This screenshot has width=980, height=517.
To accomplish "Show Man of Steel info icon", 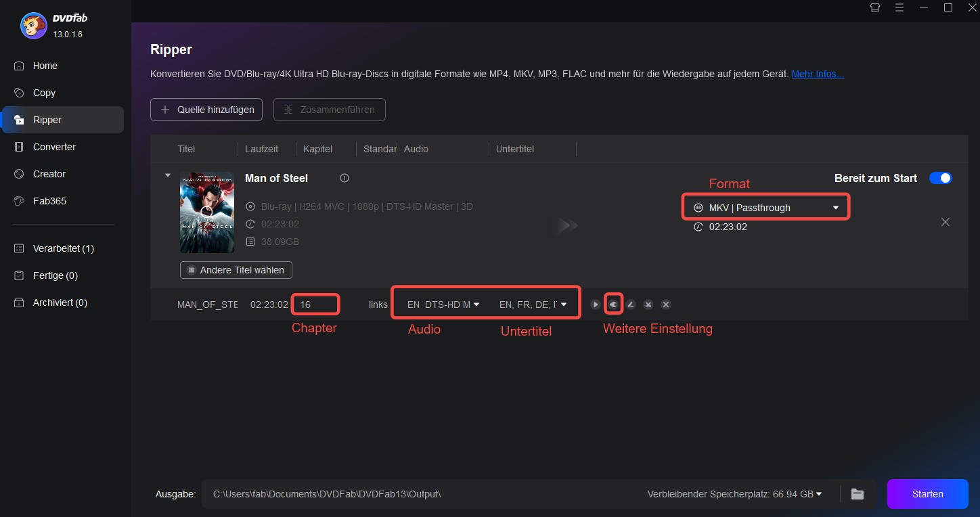I will (344, 178).
